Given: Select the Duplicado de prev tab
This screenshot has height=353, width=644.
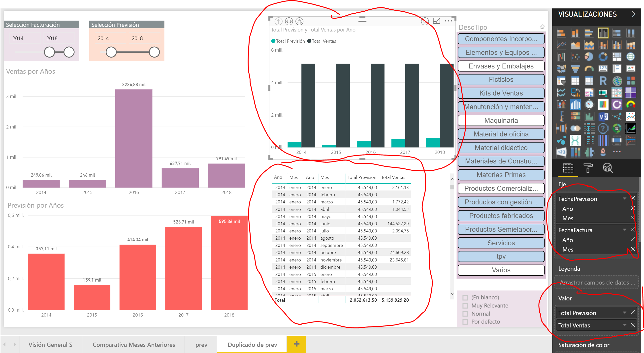Looking at the screenshot, I should click(x=252, y=345).
